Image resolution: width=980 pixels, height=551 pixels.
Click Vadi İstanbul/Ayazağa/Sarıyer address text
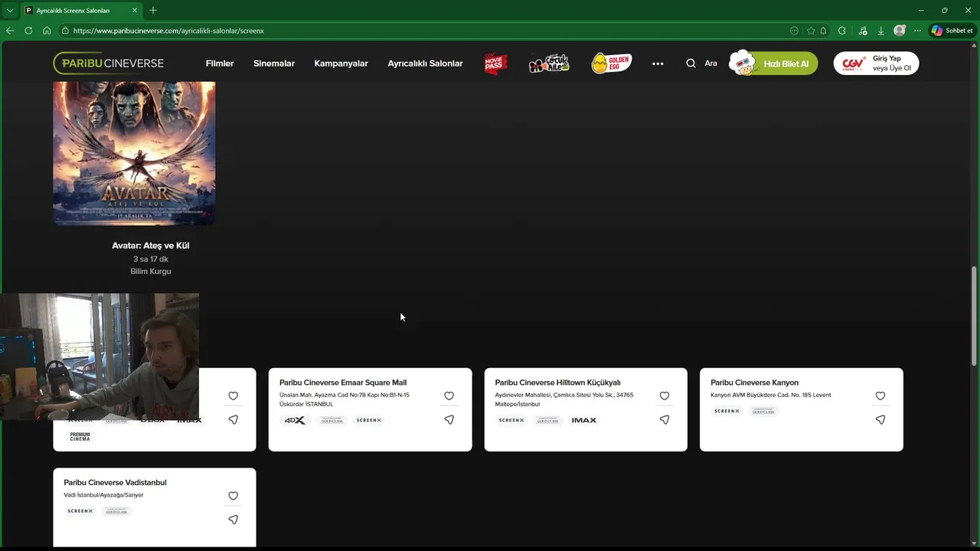pyautogui.click(x=103, y=495)
